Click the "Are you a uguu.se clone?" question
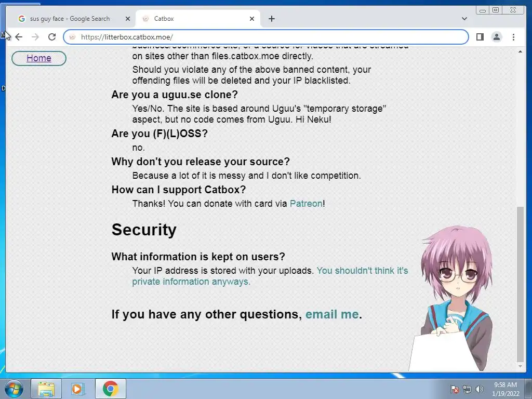 tap(175, 95)
